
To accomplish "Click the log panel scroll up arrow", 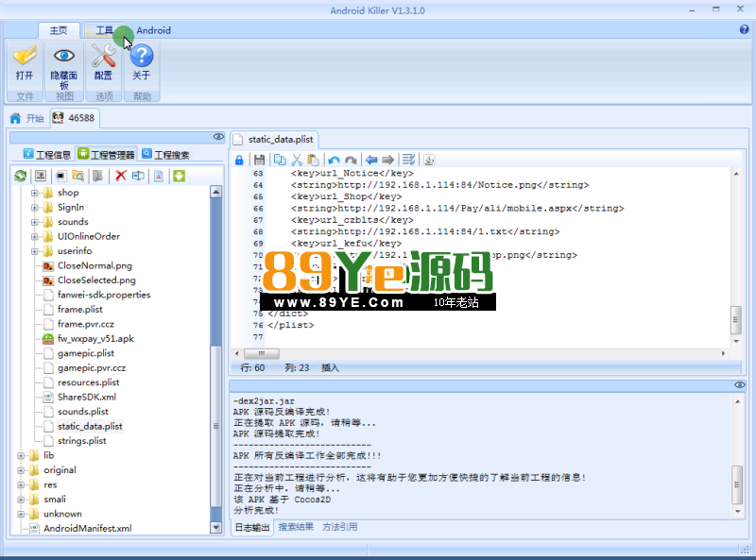I will pyautogui.click(x=738, y=401).
